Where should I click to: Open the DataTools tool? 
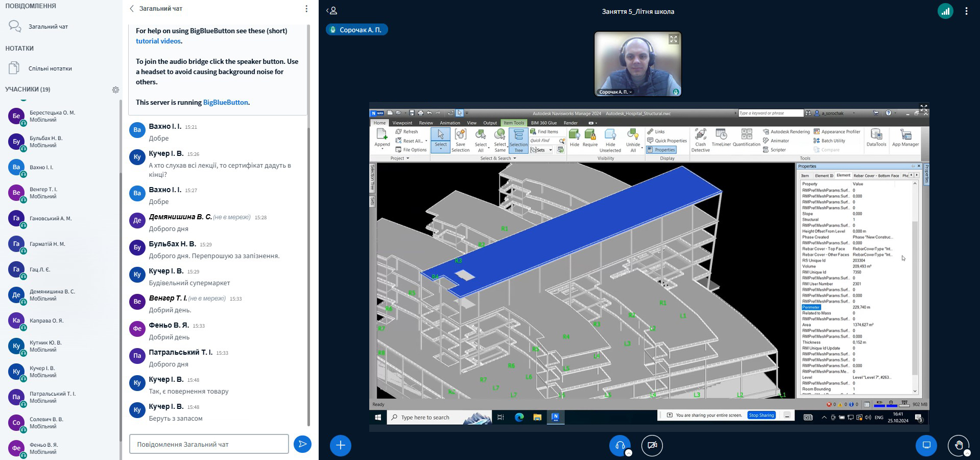click(876, 138)
